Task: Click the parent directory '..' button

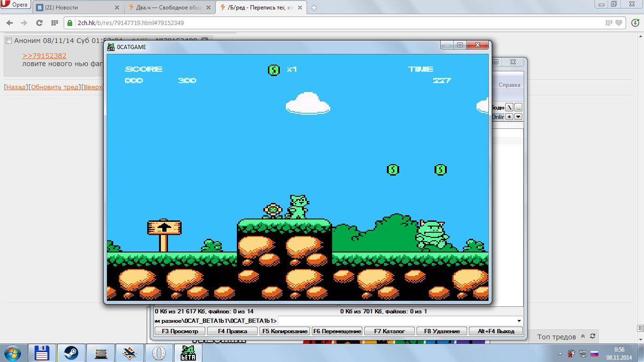Action: 518,107
